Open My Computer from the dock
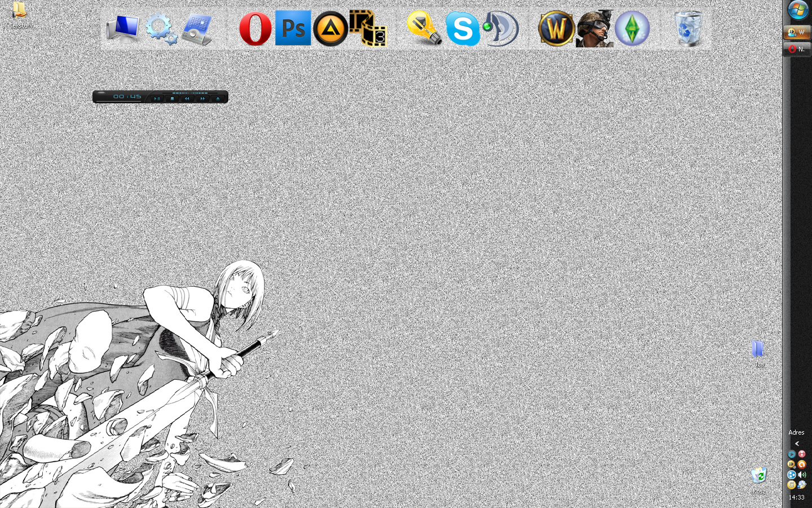The width and height of the screenshot is (812, 508). click(123, 29)
